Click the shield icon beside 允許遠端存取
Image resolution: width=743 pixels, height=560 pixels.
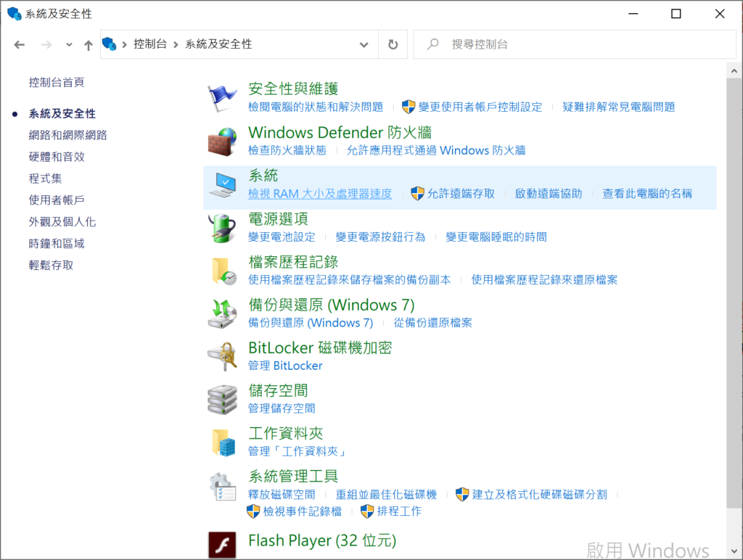point(417,193)
